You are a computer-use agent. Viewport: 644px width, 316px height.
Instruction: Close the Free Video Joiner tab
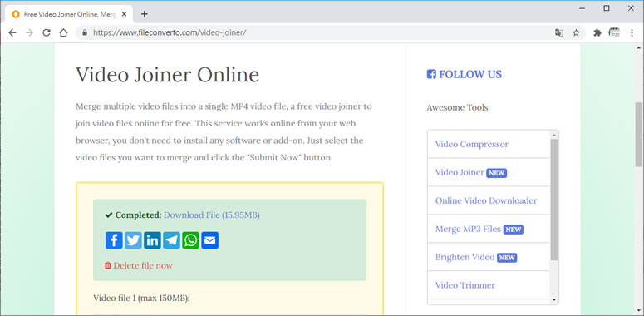coord(125,14)
